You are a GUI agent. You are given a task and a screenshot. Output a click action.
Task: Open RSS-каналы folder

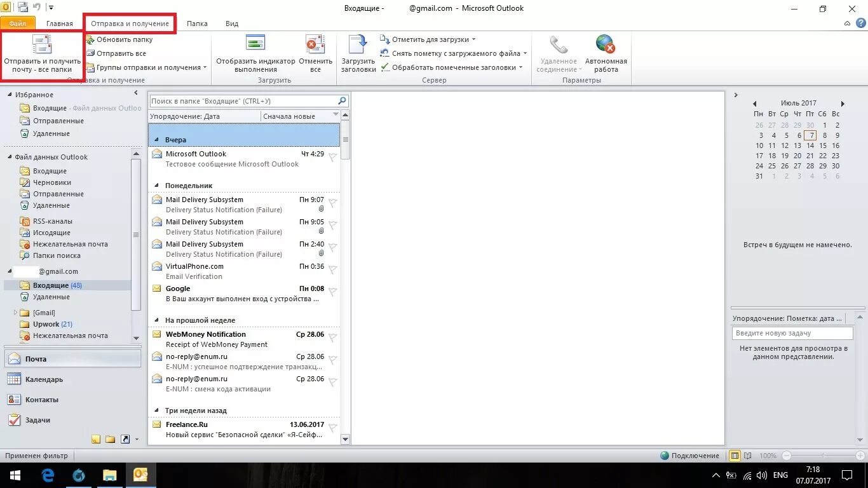[53, 221]
